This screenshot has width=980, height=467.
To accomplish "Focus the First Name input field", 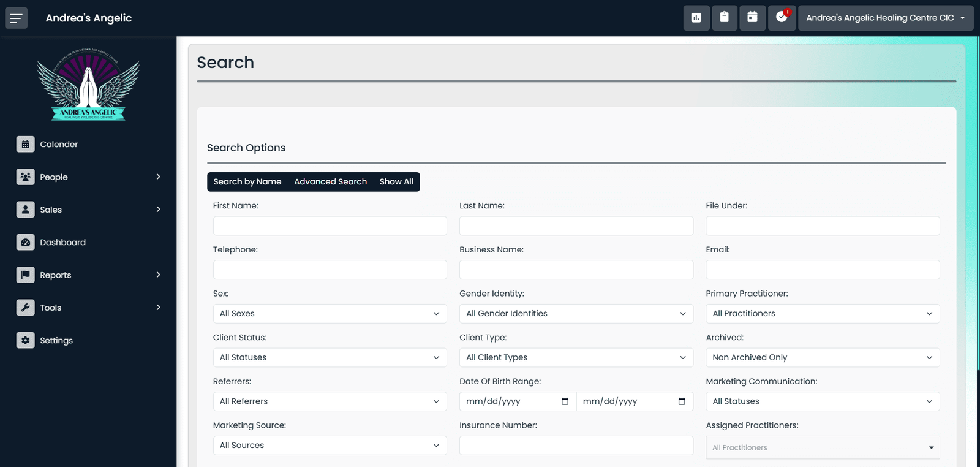I will click(x=330, y=226).
